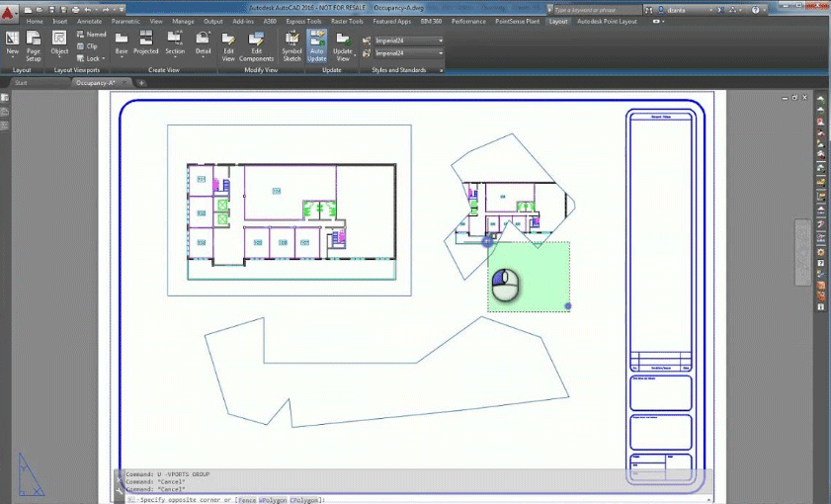The image size is (831, 504).
Task: Click the Performance ribbon tab
Action: 468,21
